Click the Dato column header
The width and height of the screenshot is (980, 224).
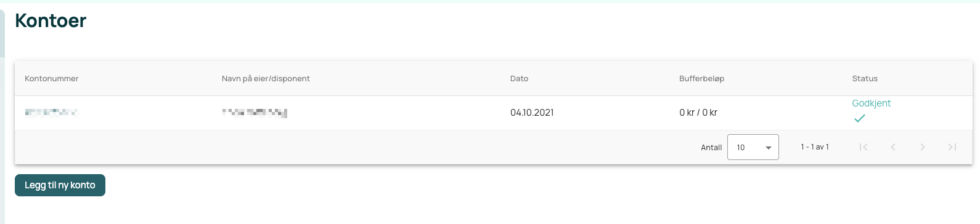click(x=519, y=79)
